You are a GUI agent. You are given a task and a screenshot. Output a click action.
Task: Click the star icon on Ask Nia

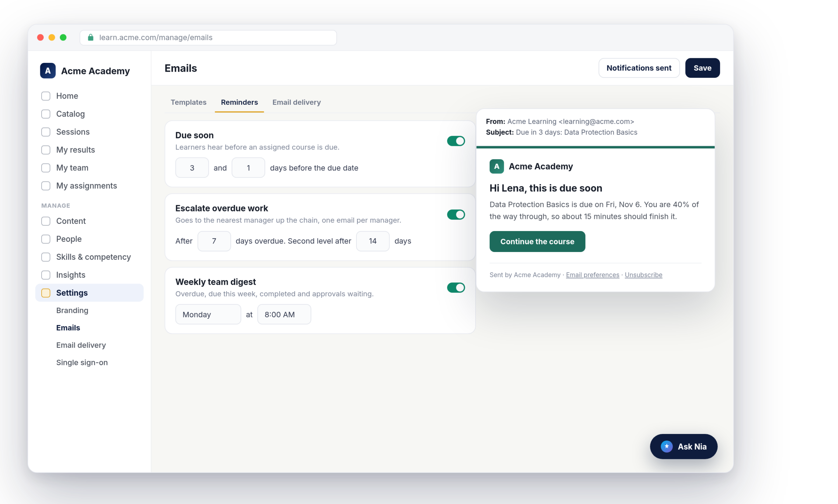pyautogui.click(x=666, y=446)
